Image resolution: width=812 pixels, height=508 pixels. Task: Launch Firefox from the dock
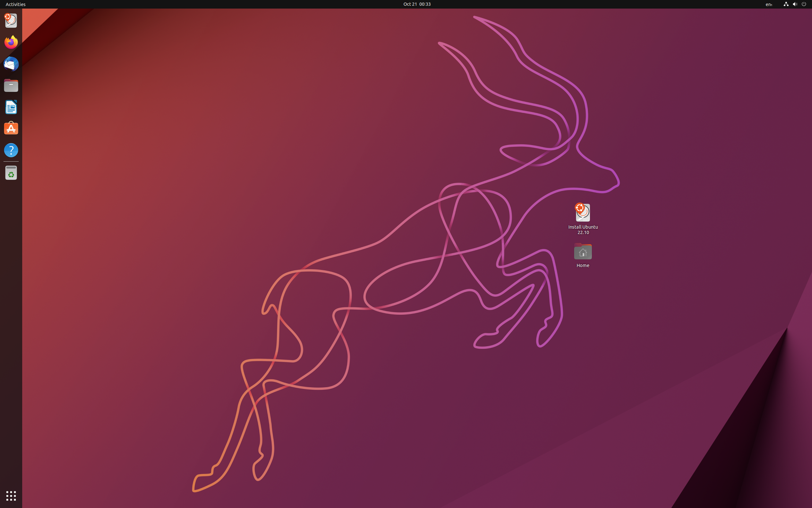tap(11, 42)
